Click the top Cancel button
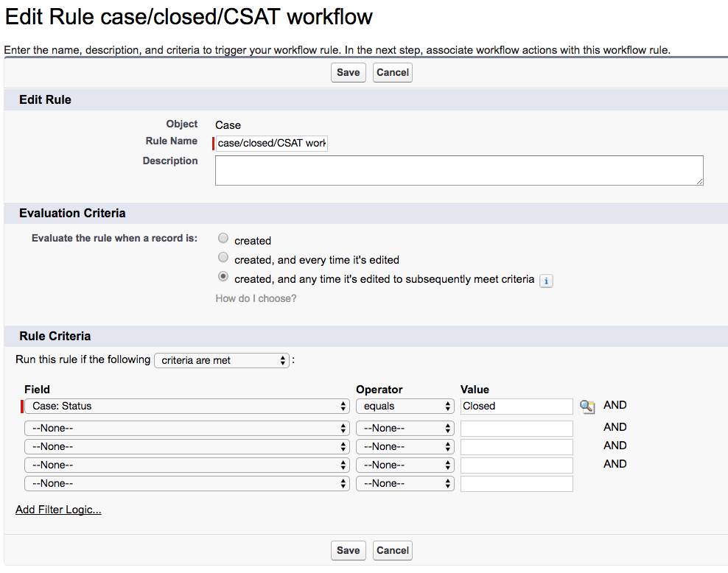 [x=392, y=72]
